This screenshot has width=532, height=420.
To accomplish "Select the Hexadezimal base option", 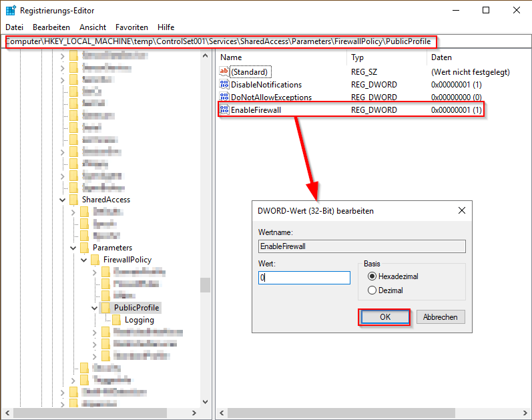I will tap(372, 276).
